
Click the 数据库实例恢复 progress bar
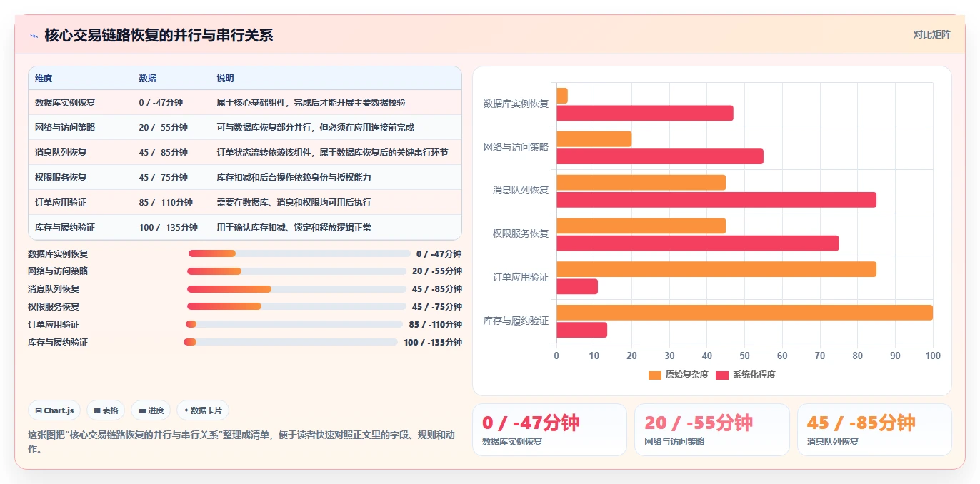pos(299,253)
